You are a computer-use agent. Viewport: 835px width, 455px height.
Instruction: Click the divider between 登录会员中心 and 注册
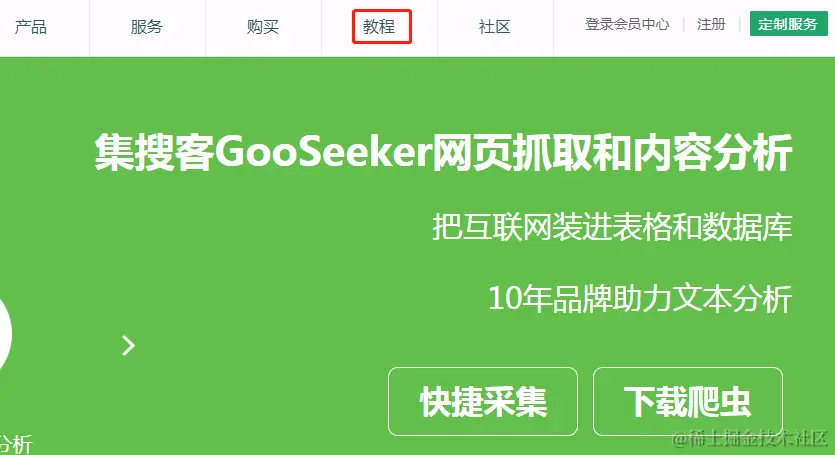pyautogui.click(x=684, y=25)
